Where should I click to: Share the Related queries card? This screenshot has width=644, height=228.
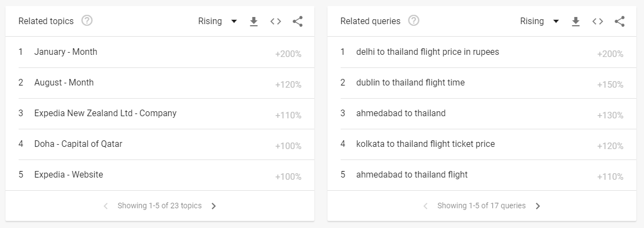click(x=620, y=21)
